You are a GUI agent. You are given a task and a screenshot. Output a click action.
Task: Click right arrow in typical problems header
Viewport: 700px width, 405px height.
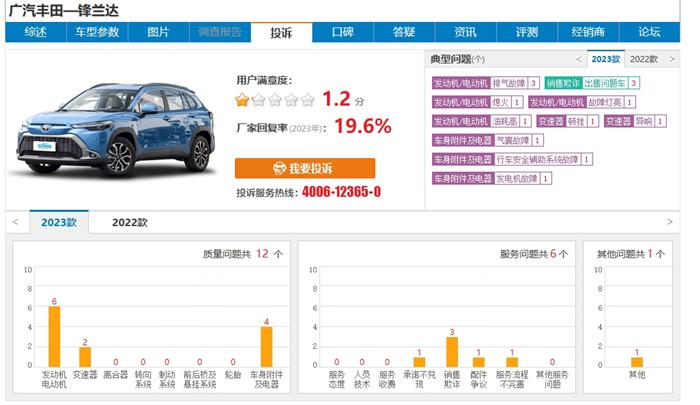672,59
